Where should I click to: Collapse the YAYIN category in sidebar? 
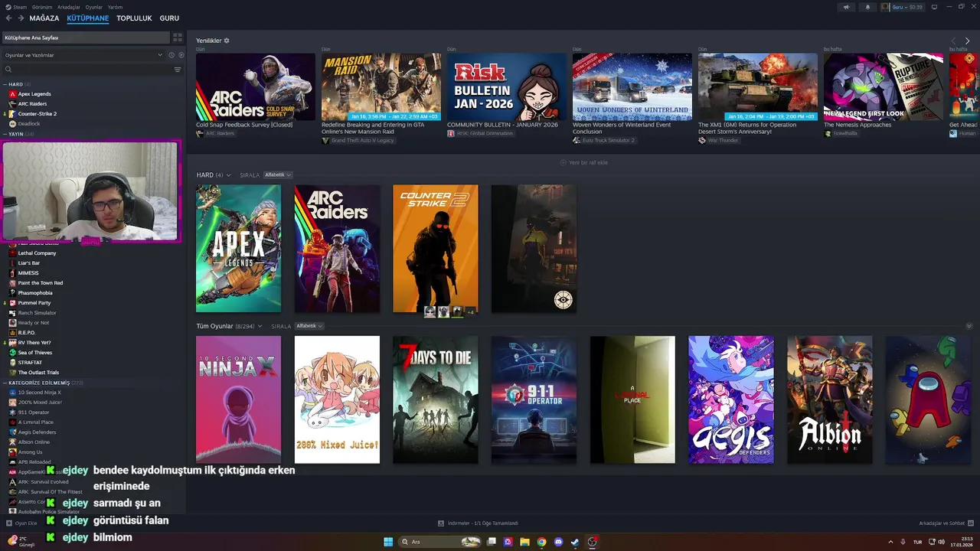tap(5, 134)
